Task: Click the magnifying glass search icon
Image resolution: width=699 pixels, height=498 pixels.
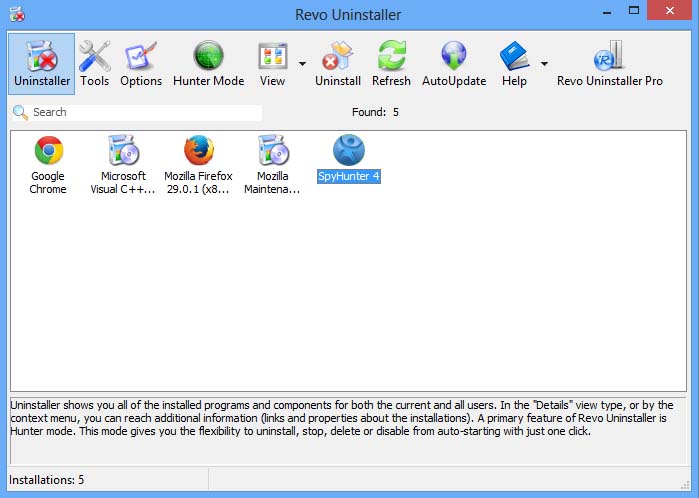Action: click(20, 112)
